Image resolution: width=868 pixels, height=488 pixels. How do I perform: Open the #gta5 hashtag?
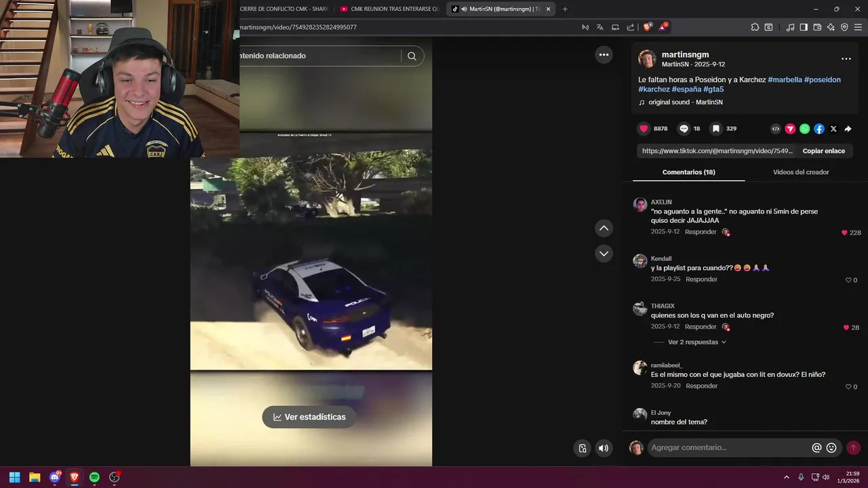point(713,89)
